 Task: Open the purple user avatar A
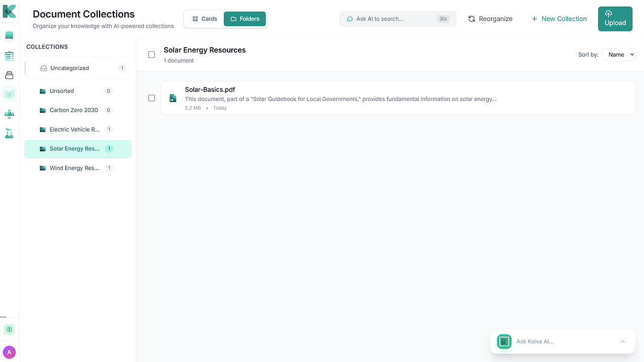coord(9,352)
